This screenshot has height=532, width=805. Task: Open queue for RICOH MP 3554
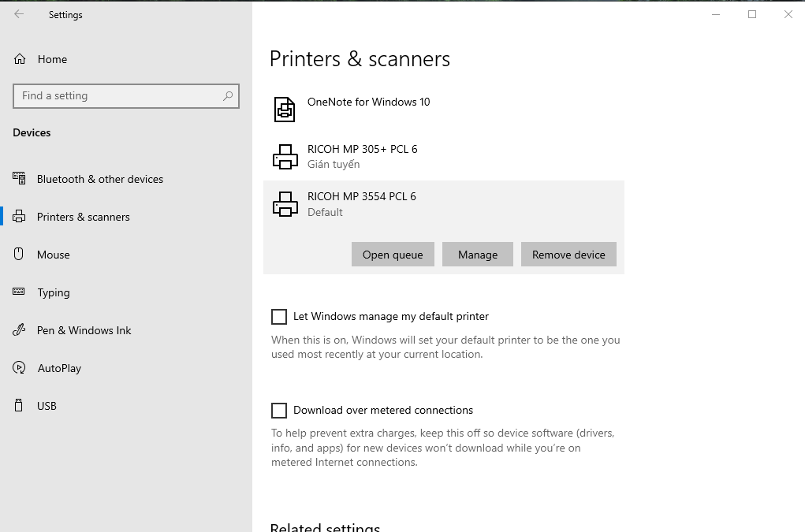[393, 255]
